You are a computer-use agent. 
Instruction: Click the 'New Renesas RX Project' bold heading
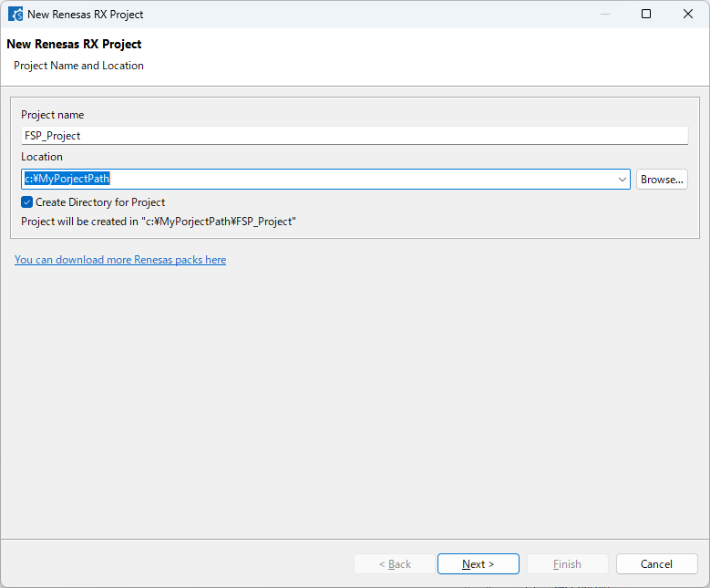(x=74, y=44)
